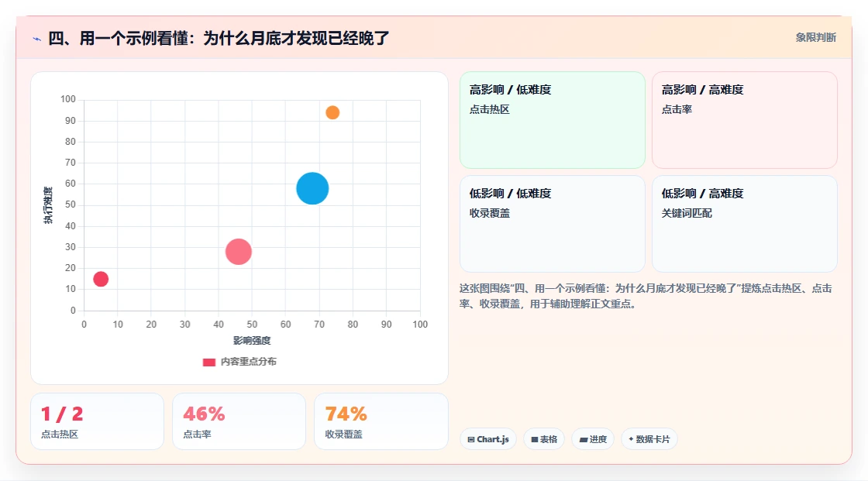This screenshot has height=481, width=868.
Task: Click the bar icon in 进度 chip
Action: coord(584,439)
